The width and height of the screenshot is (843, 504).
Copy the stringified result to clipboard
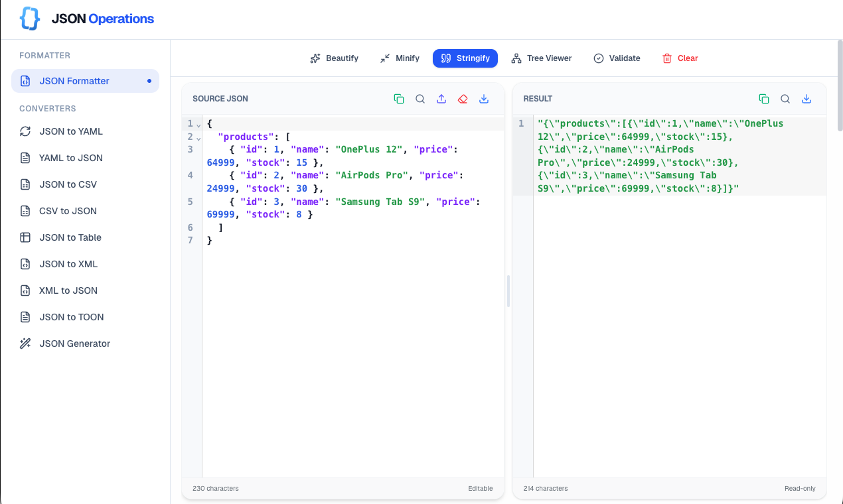click(x=764, y=98)
